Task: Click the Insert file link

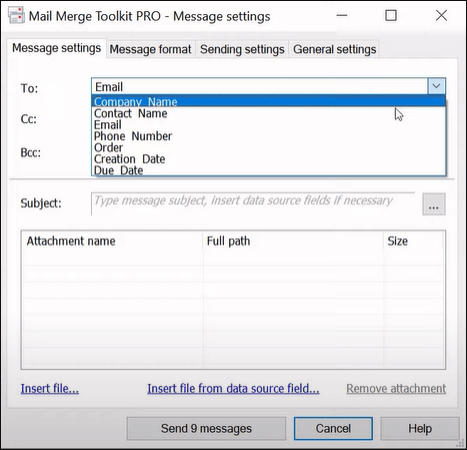Action: 50,388
